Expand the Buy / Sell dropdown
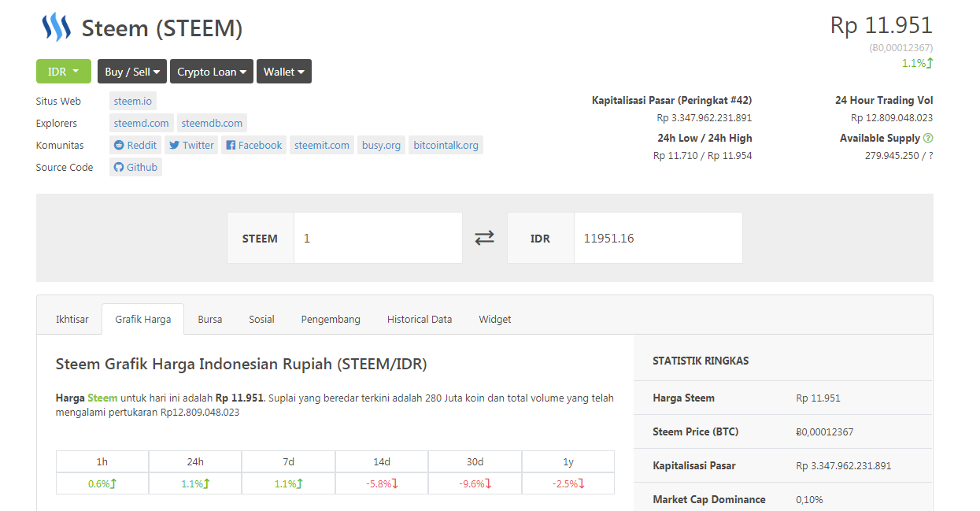Image resolution: width=980 pixels, height=511 pixels. click(x=132, y=72)
